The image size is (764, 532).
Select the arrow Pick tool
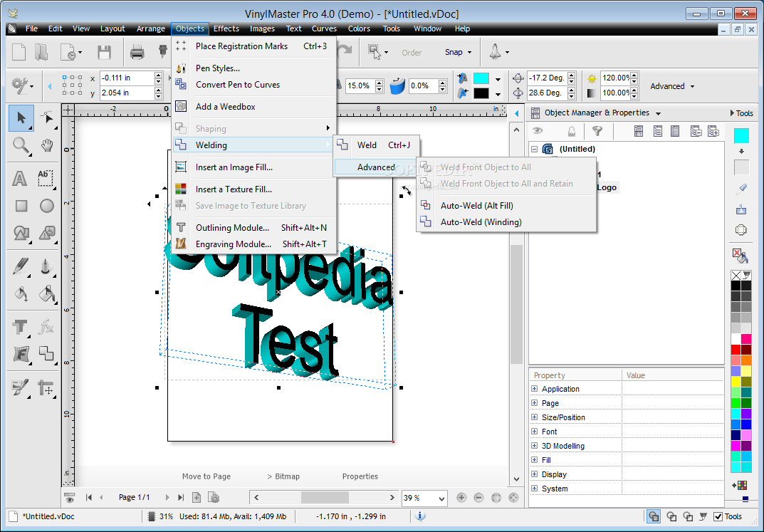(x=21, y=118)
